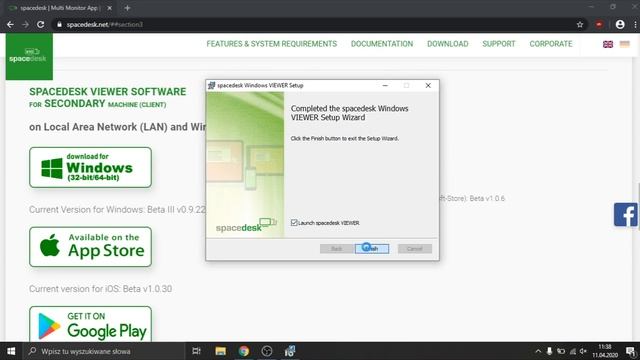
Task: Click the volume tray icon
Action: click(583, 351)
